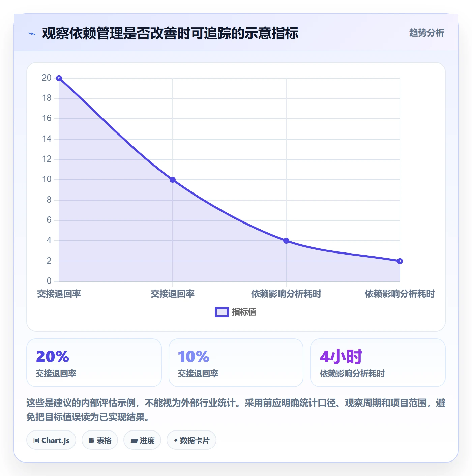
Task: Click the first 交接退回率 x-axis label
Action: pyautogui.click(x=59, y=294)
